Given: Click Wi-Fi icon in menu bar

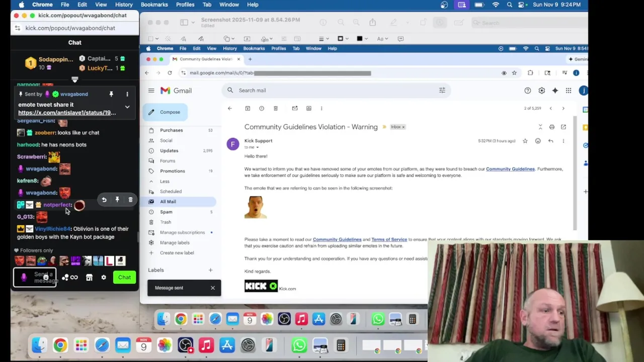Looking at the screenshot, I should 496,5.
